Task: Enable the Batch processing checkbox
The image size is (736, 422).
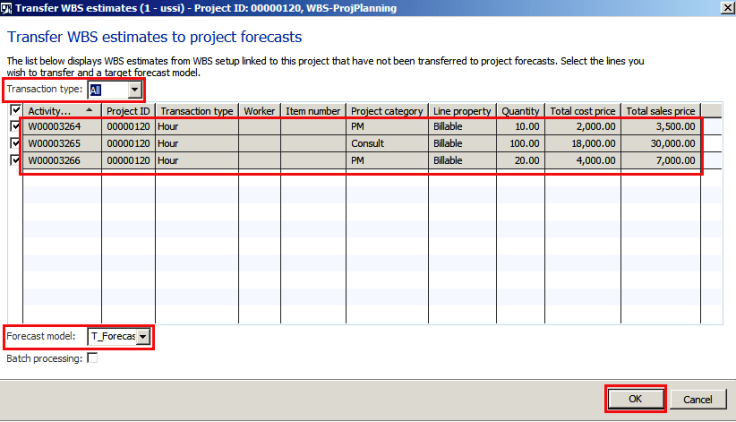Action: click(x=93, y=357)
